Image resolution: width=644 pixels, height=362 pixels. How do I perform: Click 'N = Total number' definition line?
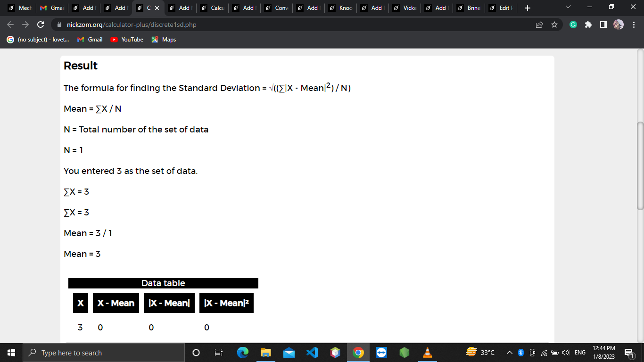[x=136, y=130]
